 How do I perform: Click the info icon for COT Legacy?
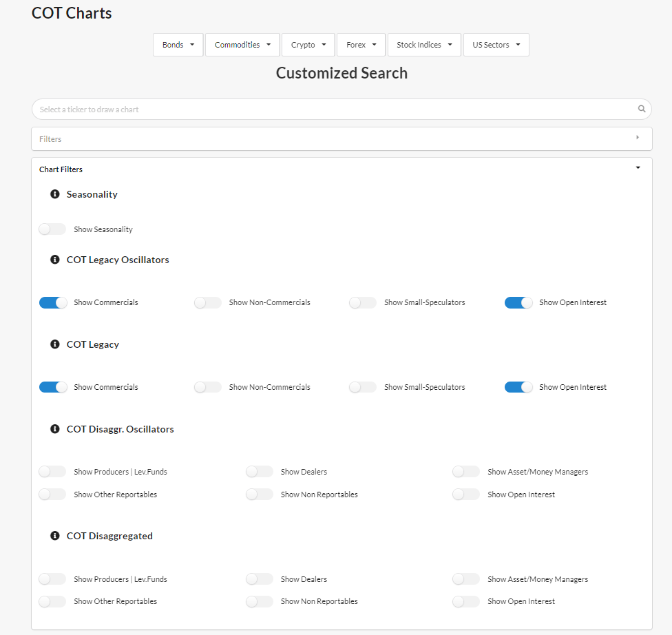(54, 344)
